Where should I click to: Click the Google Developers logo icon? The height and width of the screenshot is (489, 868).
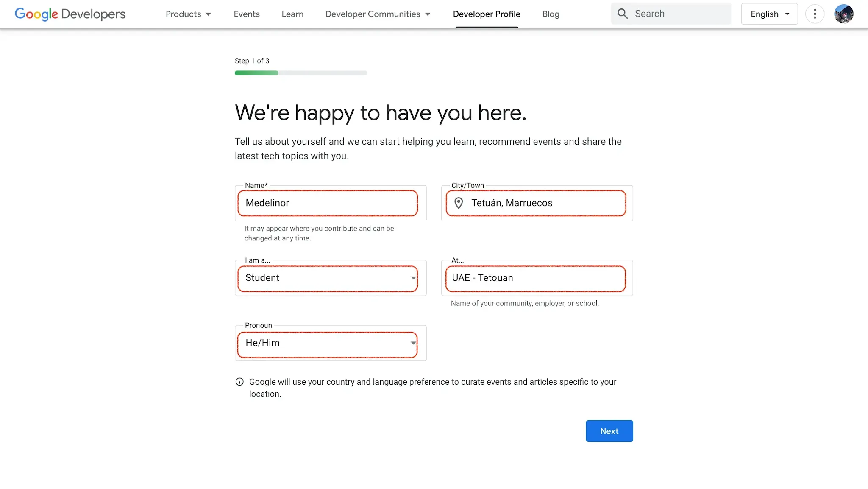(70, 14)
